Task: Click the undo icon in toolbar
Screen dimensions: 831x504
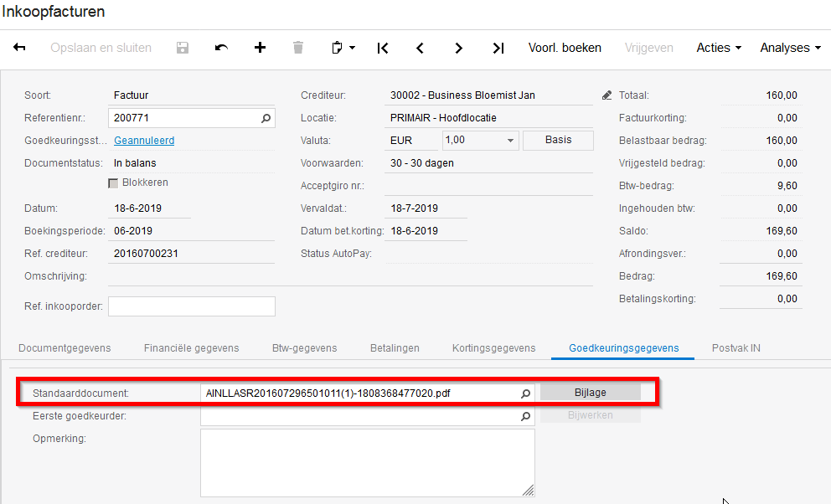Action: [221, 48]
